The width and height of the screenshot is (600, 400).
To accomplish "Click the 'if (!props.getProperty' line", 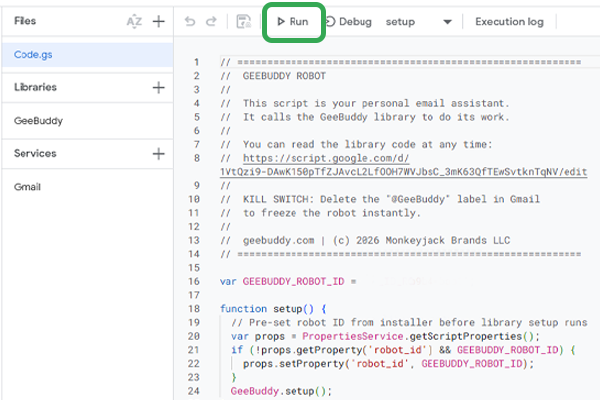I will point(403,350).
